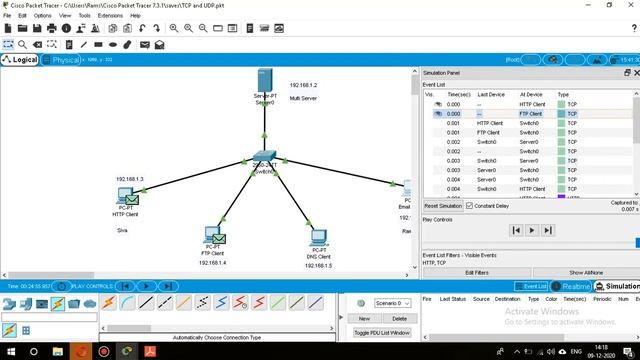Add a simple PDU envelope
The height and width of the screenshot is (360, 640).
[144, 44]
